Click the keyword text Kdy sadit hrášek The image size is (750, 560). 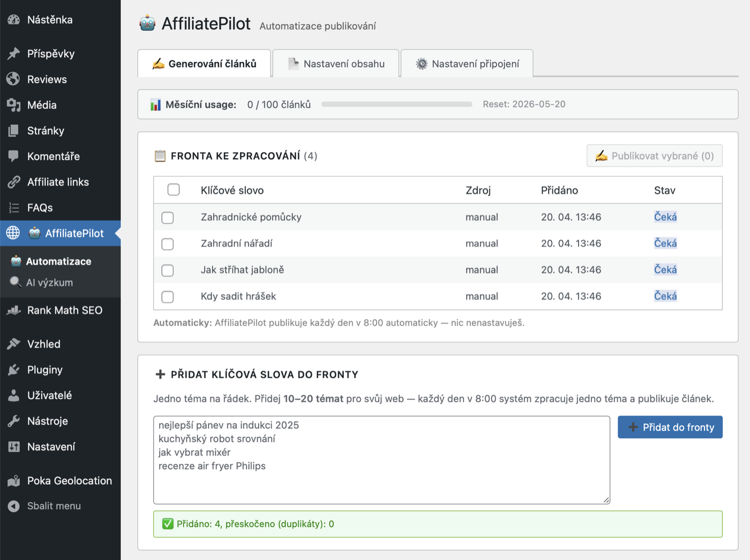click(x=238, y=296)
